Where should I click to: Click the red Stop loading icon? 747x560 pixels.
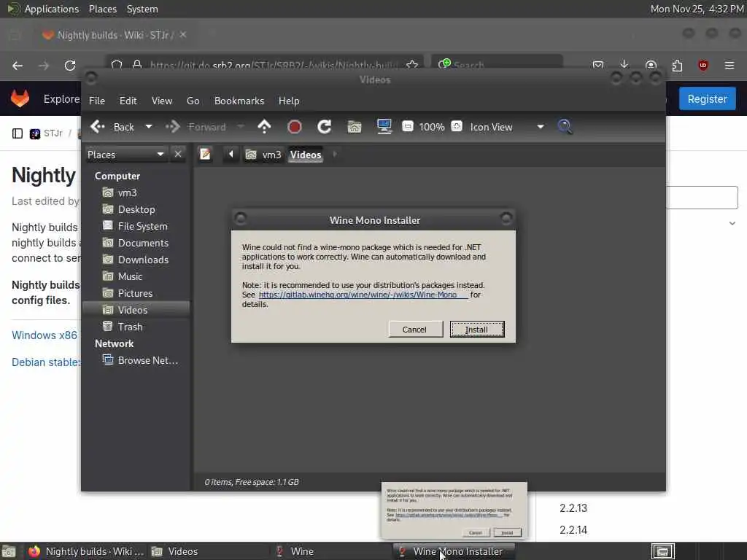[x=295, y=127]
